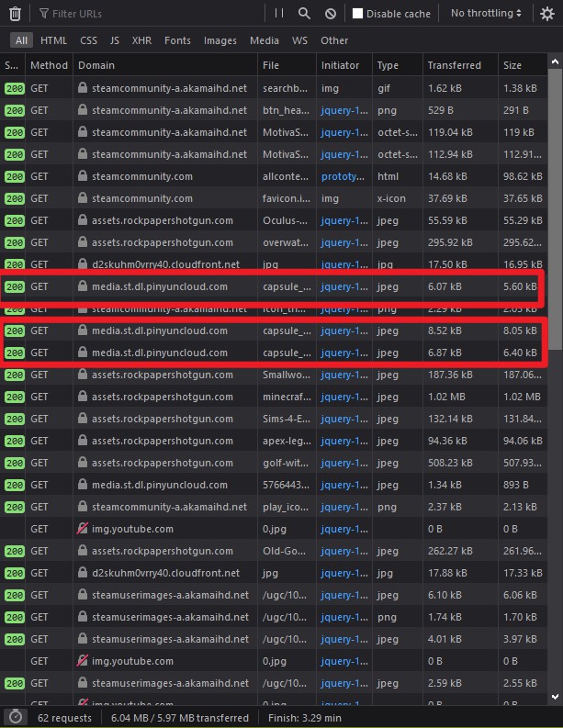Enable the Disable cache checkbox
Viewport: 563px width, 728px height.
pyautogui.click(x=358, y=14)
